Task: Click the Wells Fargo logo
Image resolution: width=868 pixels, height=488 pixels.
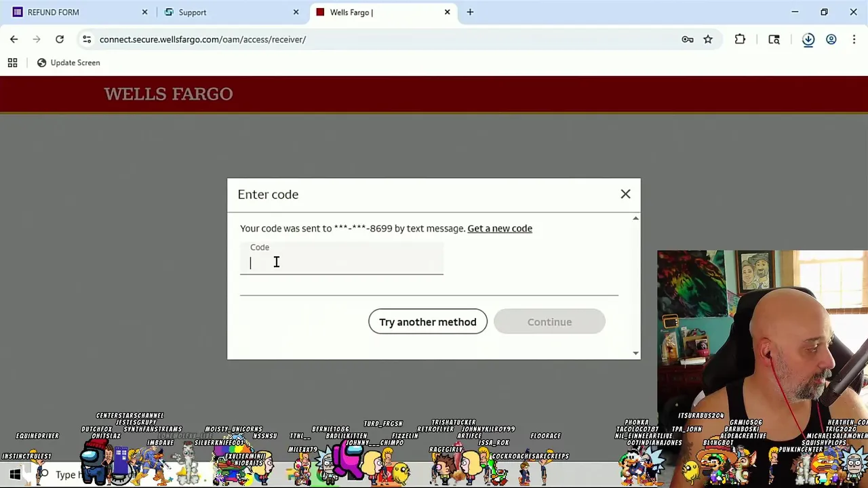Action: [x=168, y=94]
